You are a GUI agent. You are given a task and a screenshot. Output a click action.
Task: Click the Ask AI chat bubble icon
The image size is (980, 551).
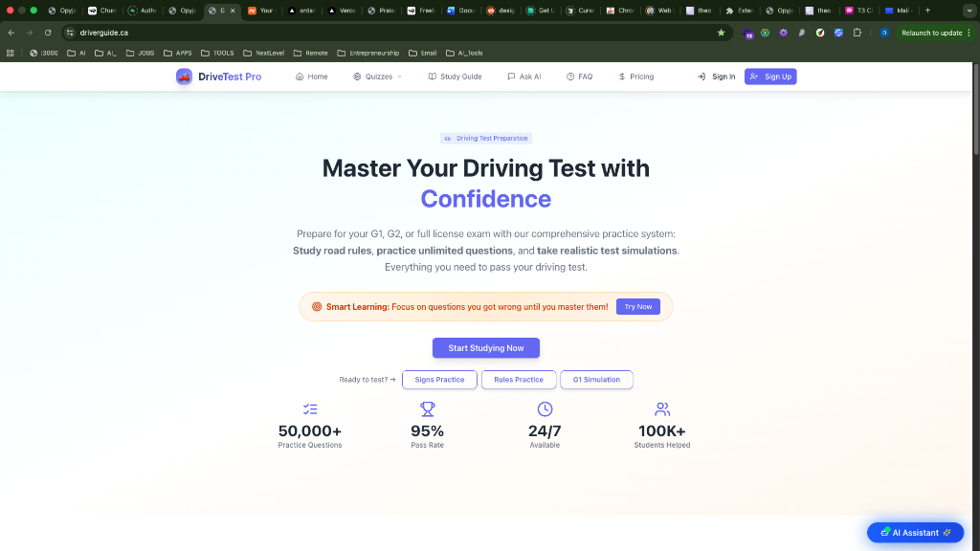click(509, 76)
